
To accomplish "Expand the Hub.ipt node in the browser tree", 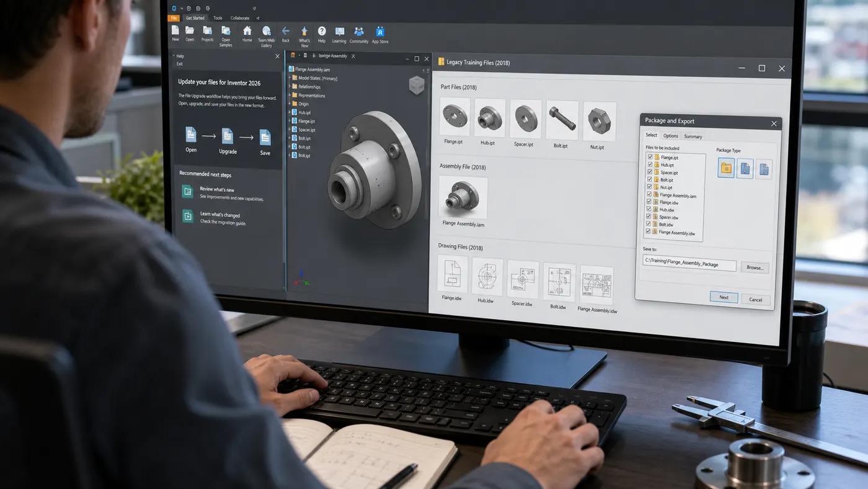I will (x=290, y=112).
